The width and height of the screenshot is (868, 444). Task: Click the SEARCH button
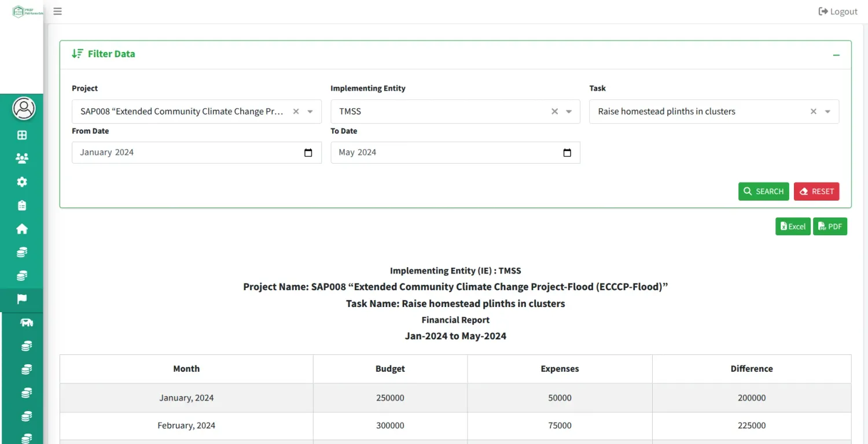point(763,191)
